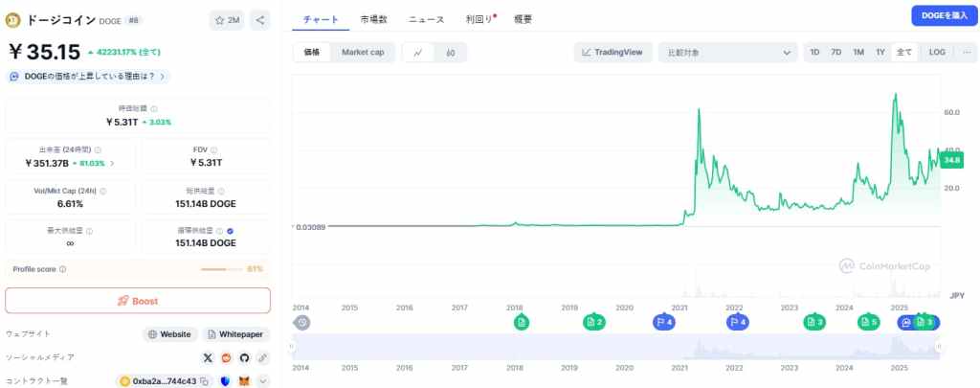
Task: Open the Website link
Action: [170, 334]
